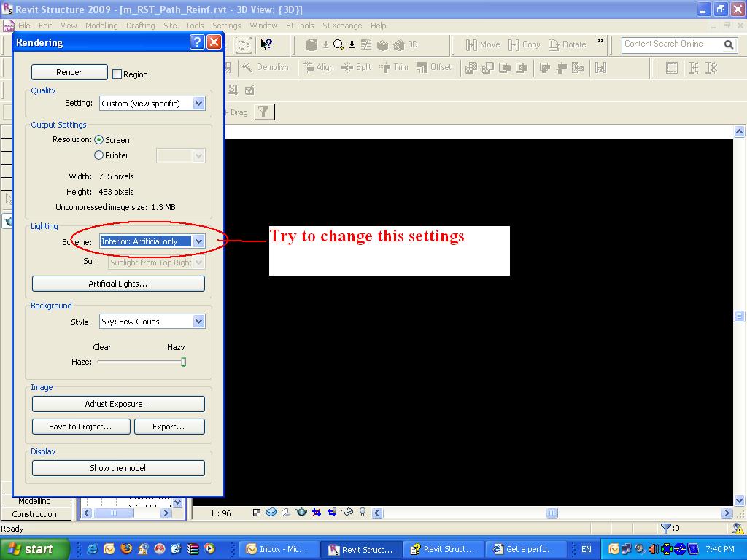Click the Filter selection funnel icon

pyautogui.click(x=264, y=112)
